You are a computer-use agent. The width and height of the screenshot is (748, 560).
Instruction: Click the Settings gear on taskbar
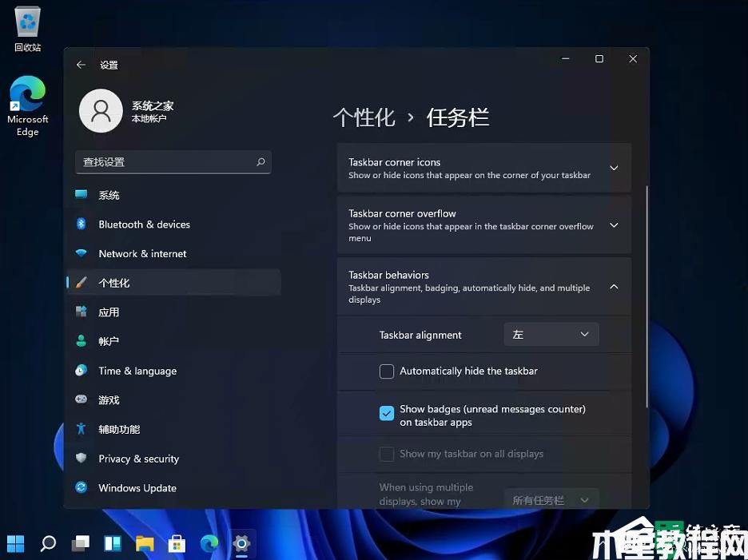click(241, 543)
